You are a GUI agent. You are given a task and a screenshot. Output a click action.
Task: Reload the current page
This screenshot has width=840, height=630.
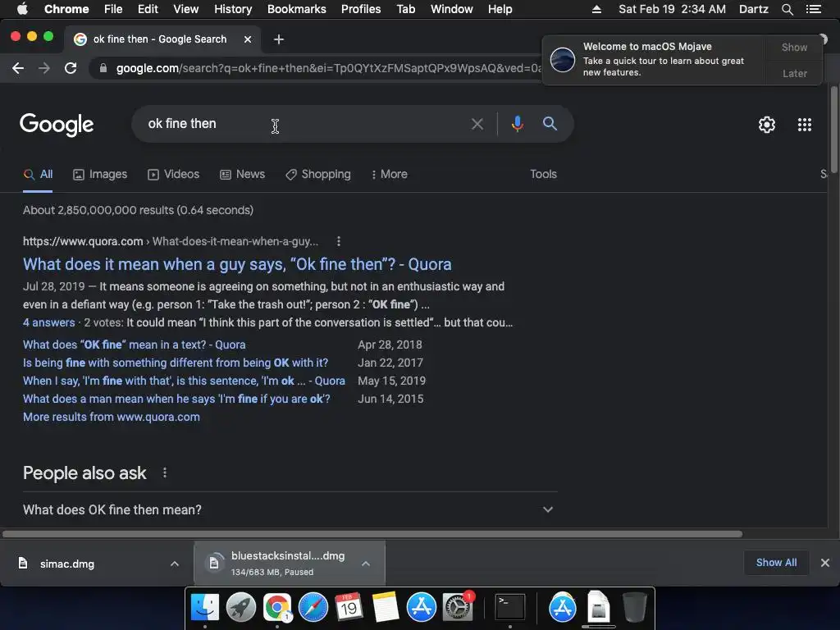click(71, 68)
